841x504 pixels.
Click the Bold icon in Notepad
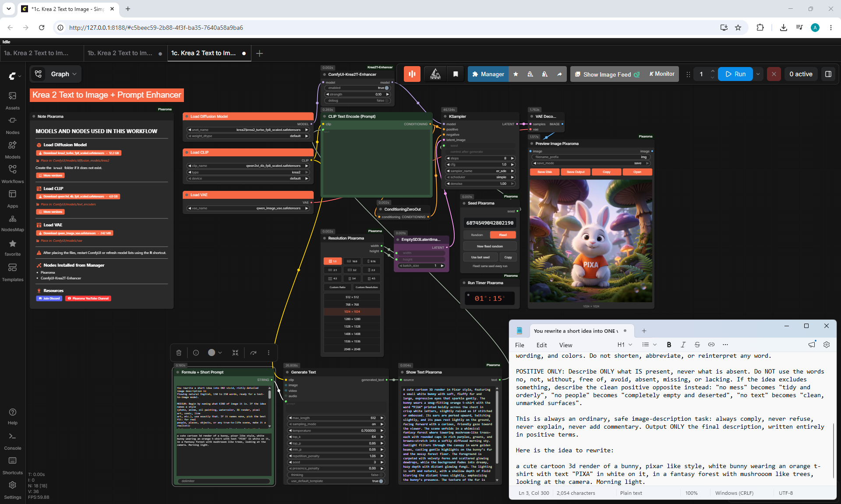coord(669,345)
